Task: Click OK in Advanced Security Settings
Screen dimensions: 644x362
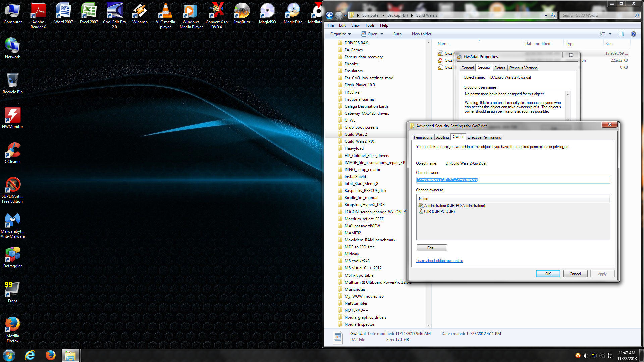Action: coord(548,274)
